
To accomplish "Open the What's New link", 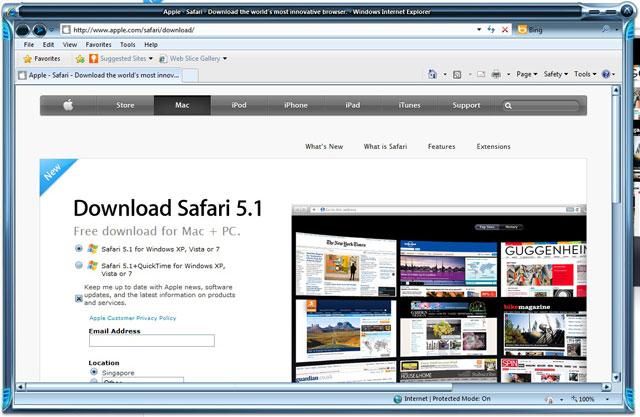I will click(x=324, y=146).
